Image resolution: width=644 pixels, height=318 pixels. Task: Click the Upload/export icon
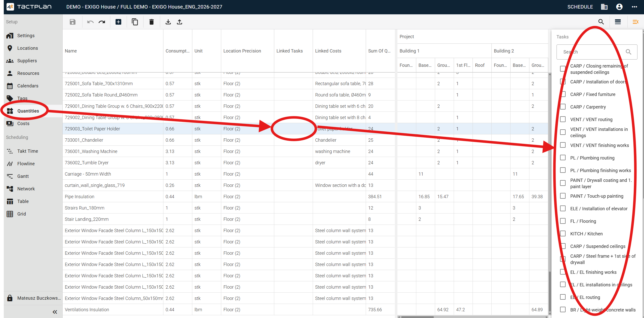coord(179,22)
